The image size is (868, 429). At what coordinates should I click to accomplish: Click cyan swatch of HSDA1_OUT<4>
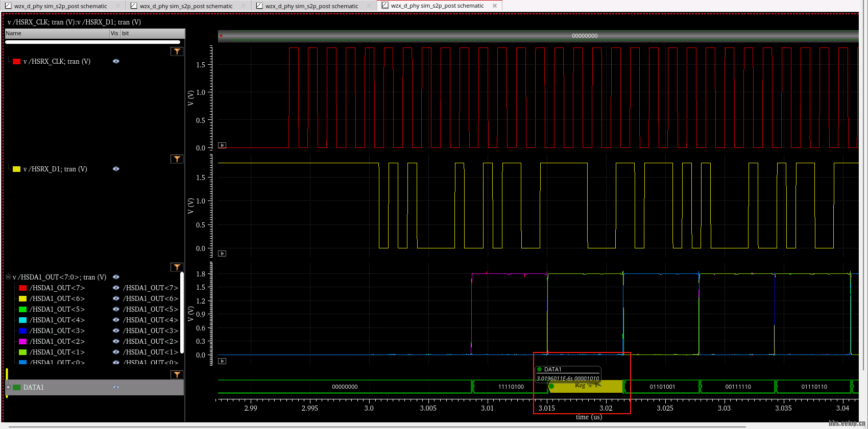point(22,320)
